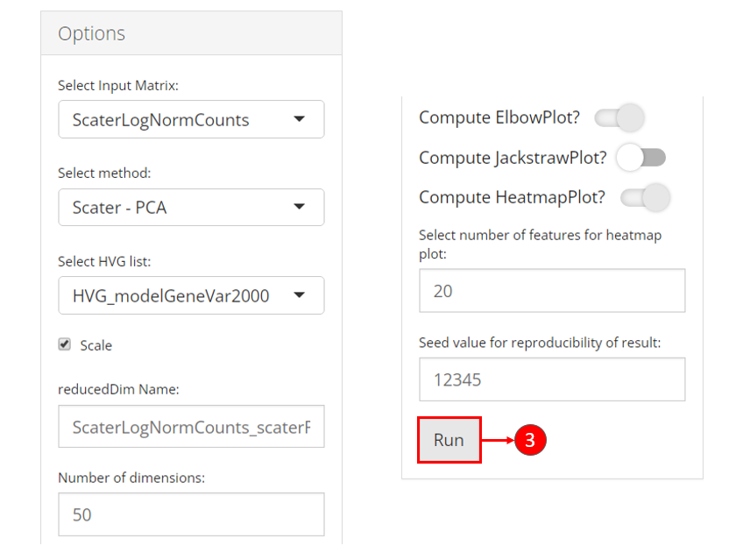Click the reducedDim Name input field

click(191, 427)
